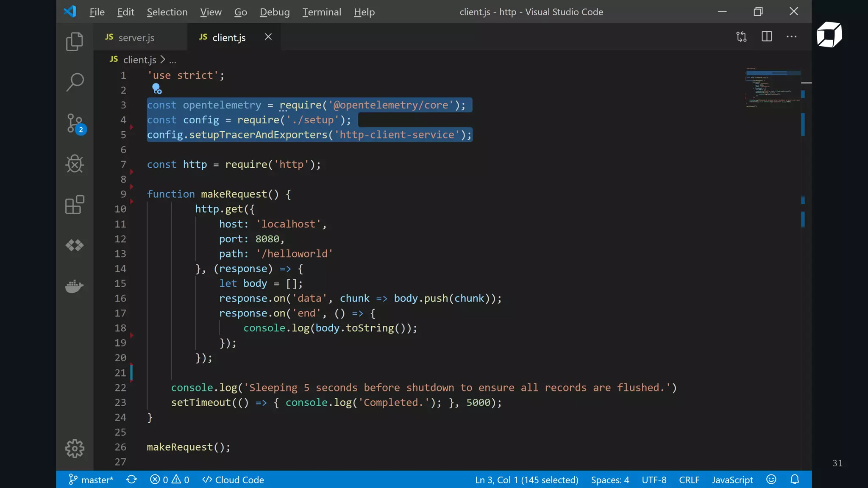Image resolution: width=868 pixels, height=488 pixels.
Task: Open Source Control view with 2 changes
Action: pyautogui.click(x=76, y=124)
